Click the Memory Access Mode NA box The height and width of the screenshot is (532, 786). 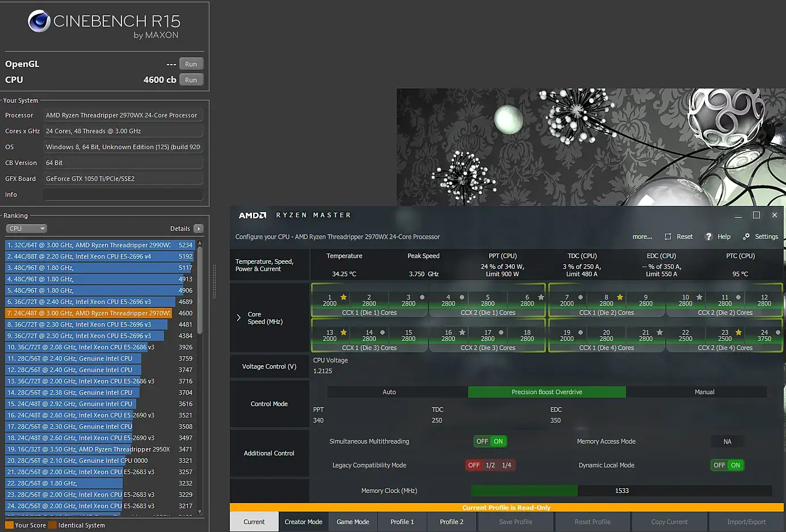(x=728, y=441)
